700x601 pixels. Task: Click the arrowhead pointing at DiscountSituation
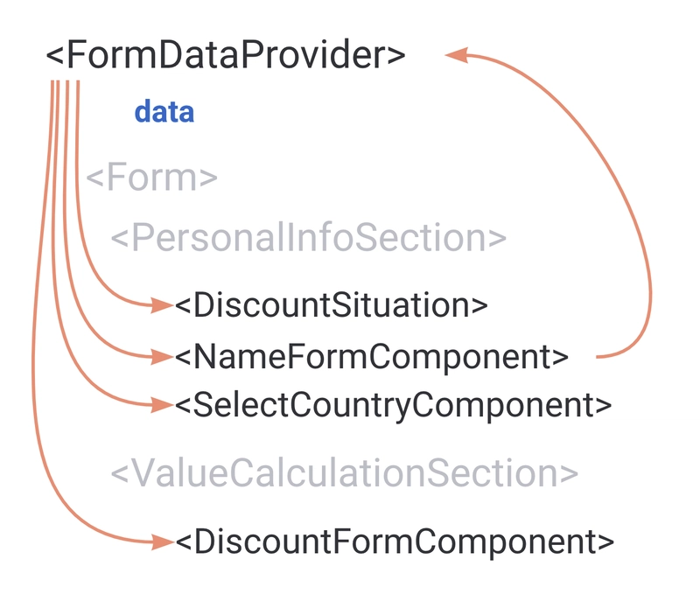[x=163, y=305]
